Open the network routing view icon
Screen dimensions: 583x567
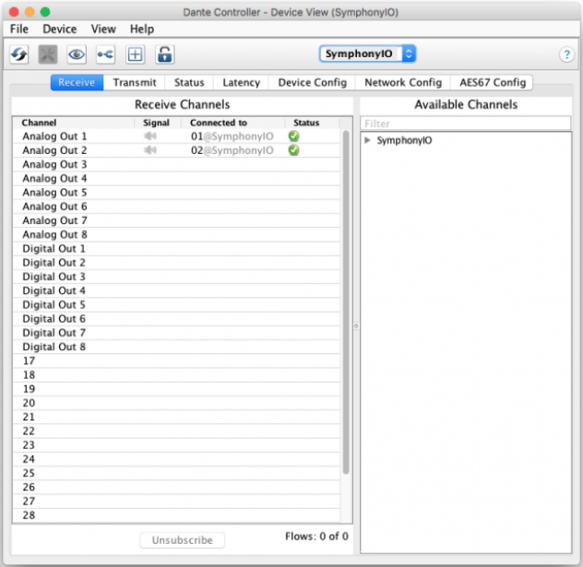(106, 55)
